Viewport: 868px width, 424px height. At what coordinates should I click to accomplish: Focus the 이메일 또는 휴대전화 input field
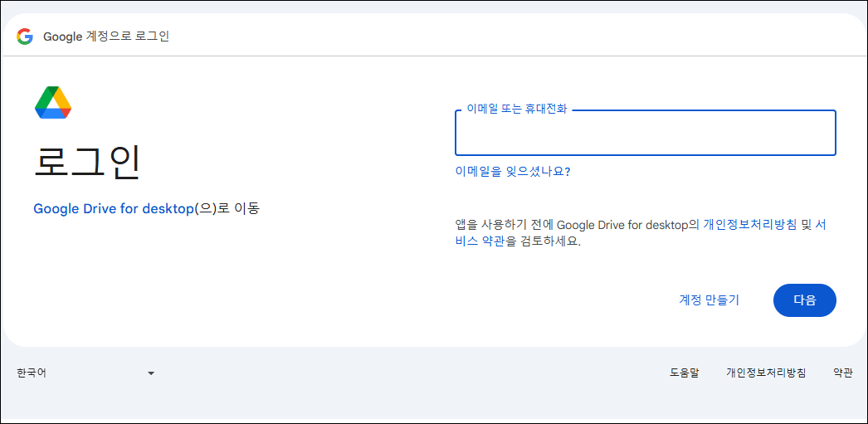646,134
